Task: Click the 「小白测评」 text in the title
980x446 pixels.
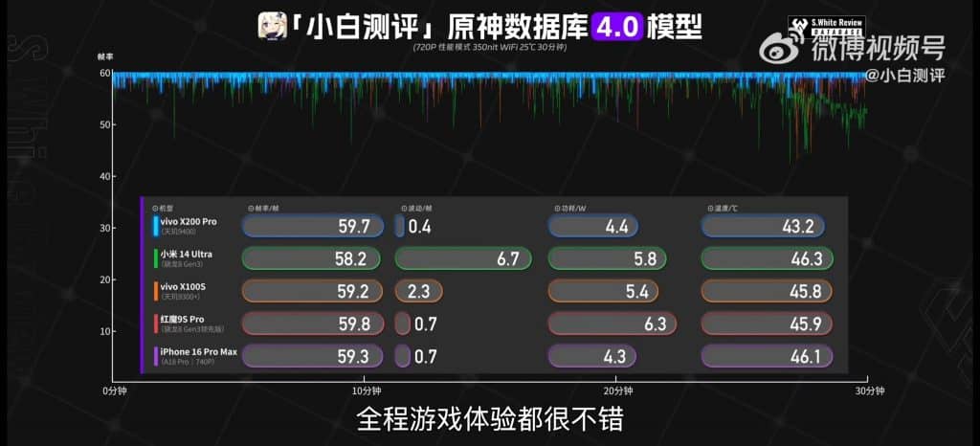Action: [365, 28]
